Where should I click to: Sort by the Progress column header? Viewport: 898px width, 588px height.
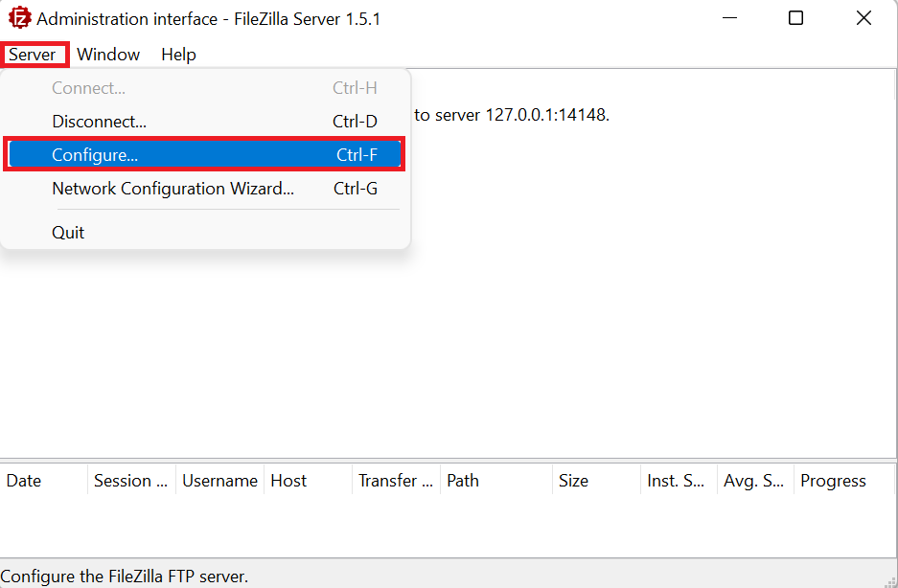point(844,481)
